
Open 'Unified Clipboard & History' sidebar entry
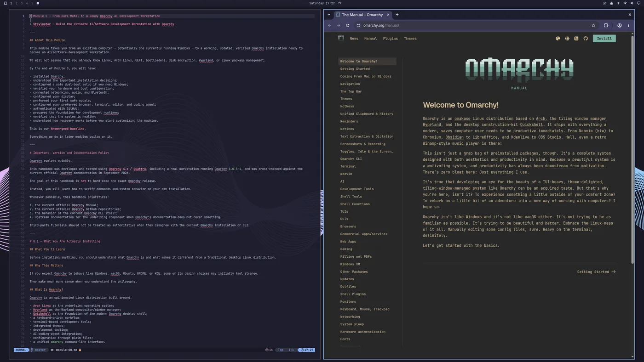pos(367,114)
